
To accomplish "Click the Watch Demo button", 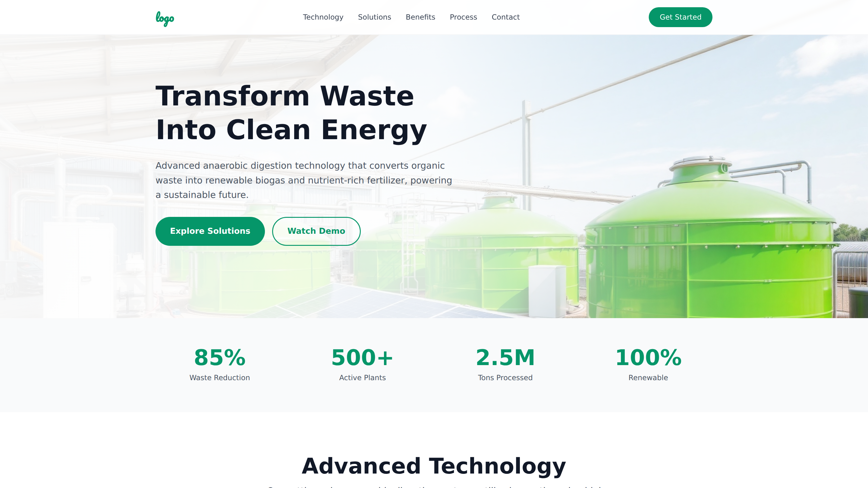I will 316,231.
